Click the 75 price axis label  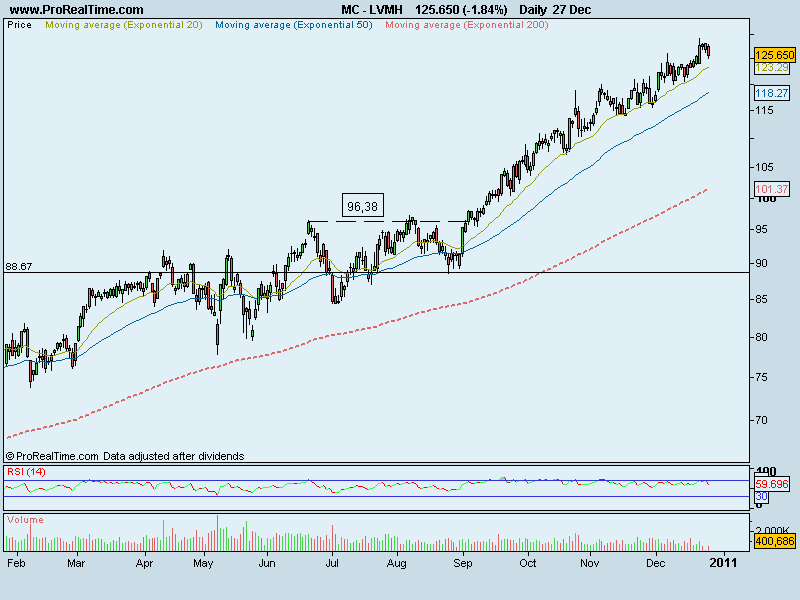click(761, 378)
